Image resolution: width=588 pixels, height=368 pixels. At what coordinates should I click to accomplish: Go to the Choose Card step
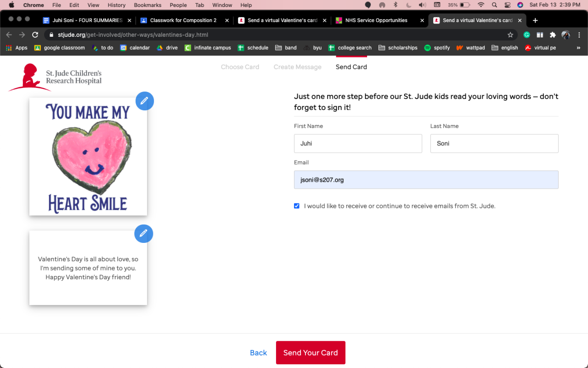tap(240, 67)
